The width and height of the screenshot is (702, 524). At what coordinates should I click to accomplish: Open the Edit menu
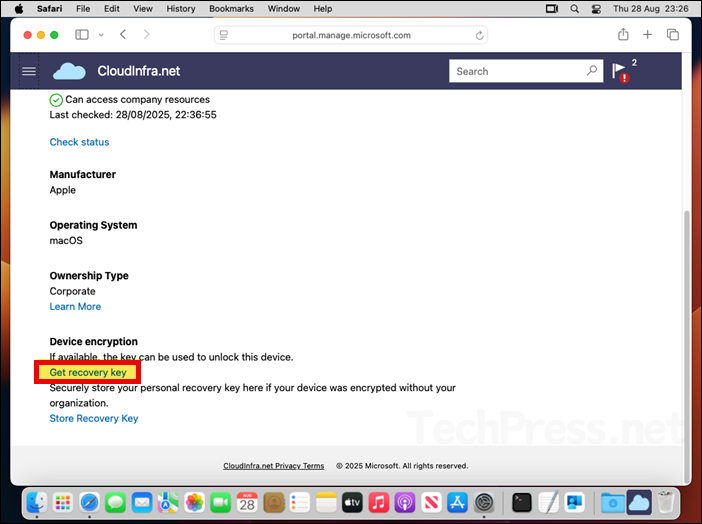111,9
